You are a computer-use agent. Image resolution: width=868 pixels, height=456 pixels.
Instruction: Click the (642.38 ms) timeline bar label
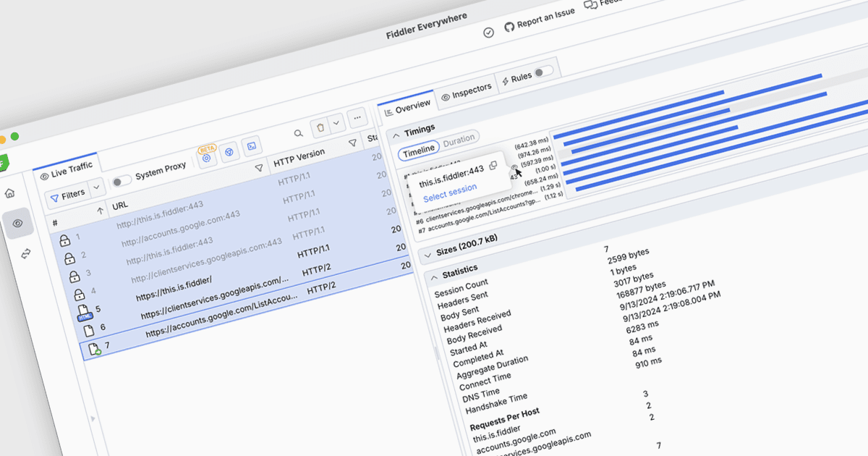(x=532, y=143)
